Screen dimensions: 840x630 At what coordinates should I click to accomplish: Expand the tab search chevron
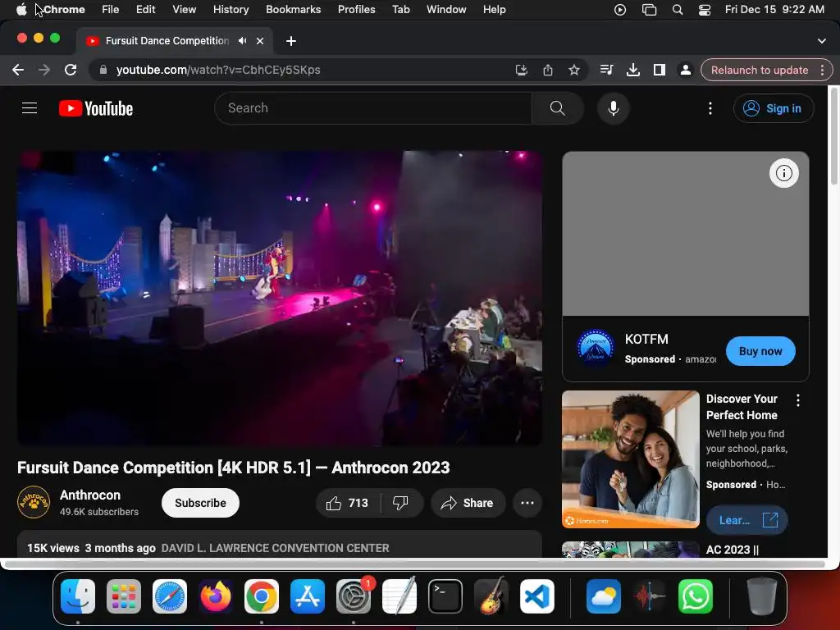(x=821, y=41)
